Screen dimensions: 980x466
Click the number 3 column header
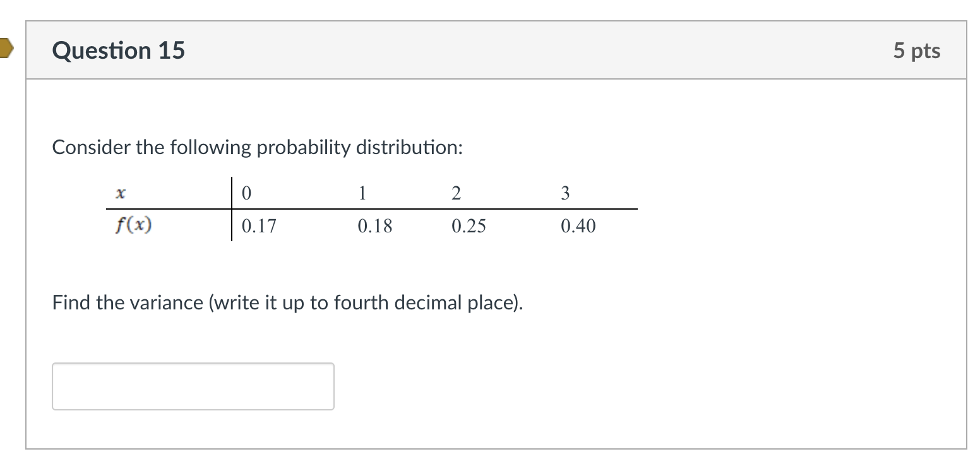click(565, 193)
